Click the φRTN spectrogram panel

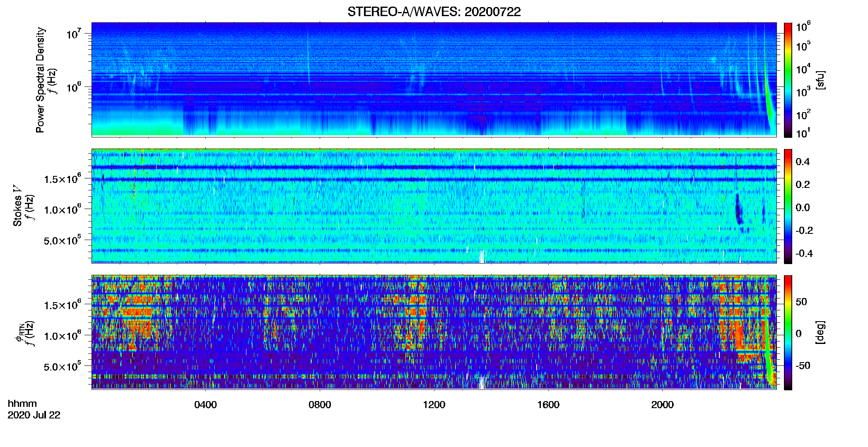(x=434, y=332)
